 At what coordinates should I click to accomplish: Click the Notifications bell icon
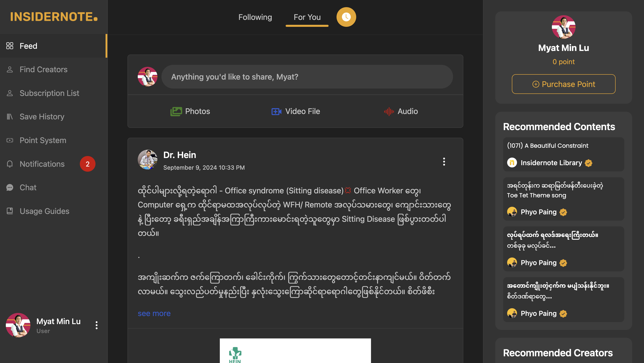tap(10, 164)
